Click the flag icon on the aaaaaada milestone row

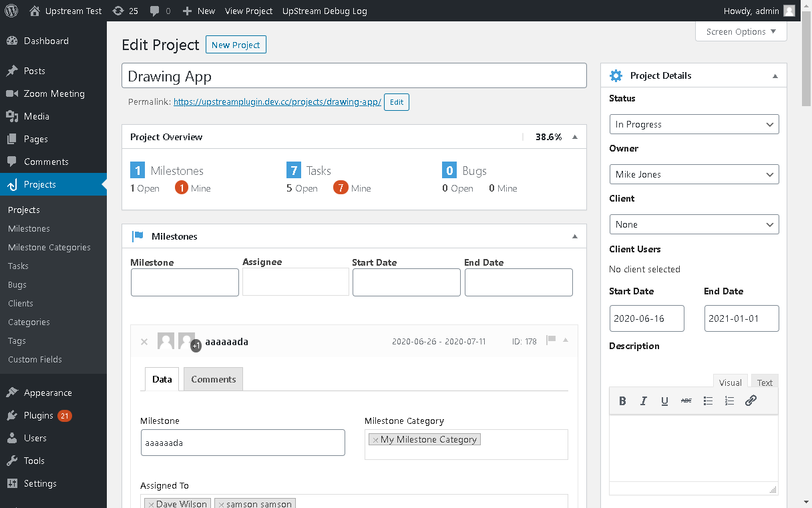550,340
